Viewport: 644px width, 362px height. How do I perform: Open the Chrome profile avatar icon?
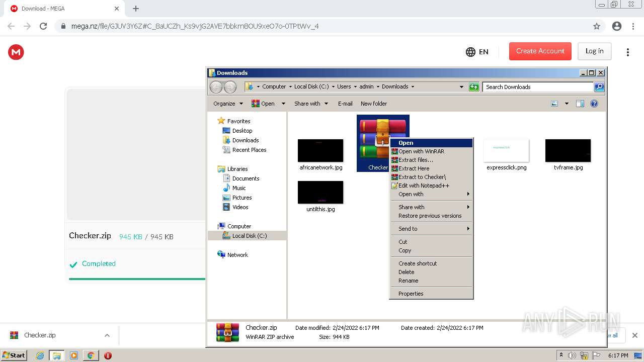pos(617,26)
